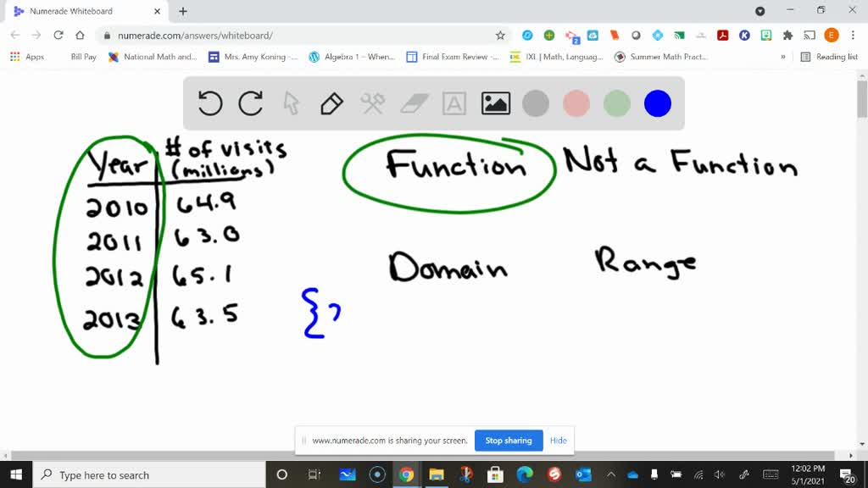Screen dimensions: 868x488
Task: Click the Undo arrow on the whiteboard toolbar
Action: pos(210,103)
